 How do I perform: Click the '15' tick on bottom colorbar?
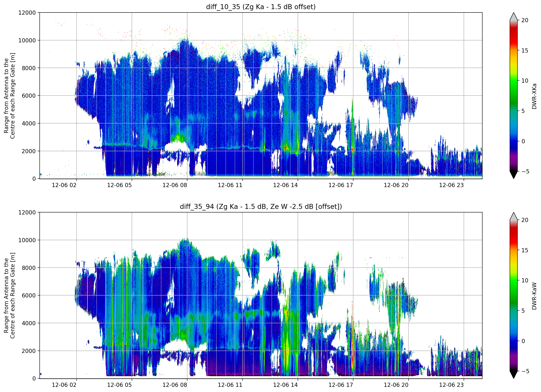(x=525, y=250)
